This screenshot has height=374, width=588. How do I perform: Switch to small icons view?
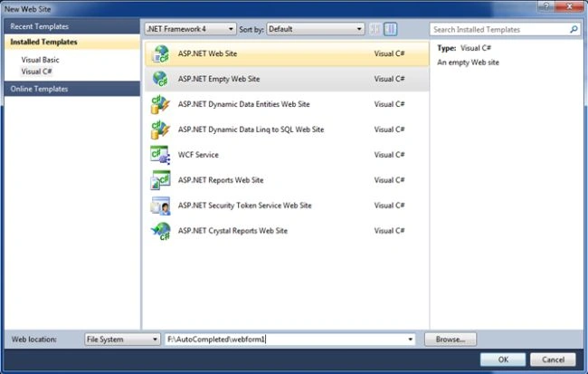(x=375, y=29)
